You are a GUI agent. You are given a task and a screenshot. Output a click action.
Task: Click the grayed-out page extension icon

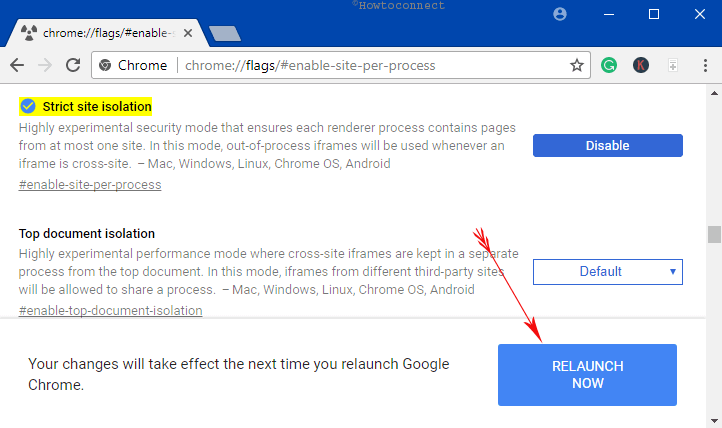673,65
